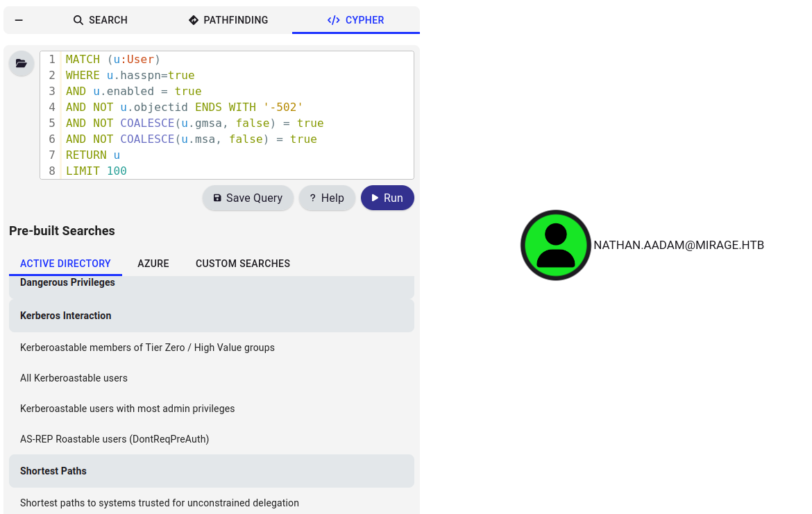Switch to the Search tab

[x=101, y=20]
